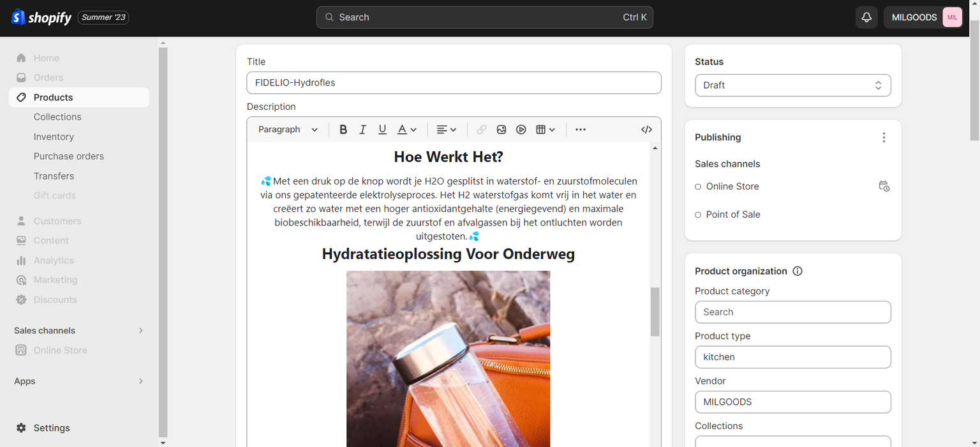Open text color picker
Viewport: 980px width, 447px height.
(407, 130)
